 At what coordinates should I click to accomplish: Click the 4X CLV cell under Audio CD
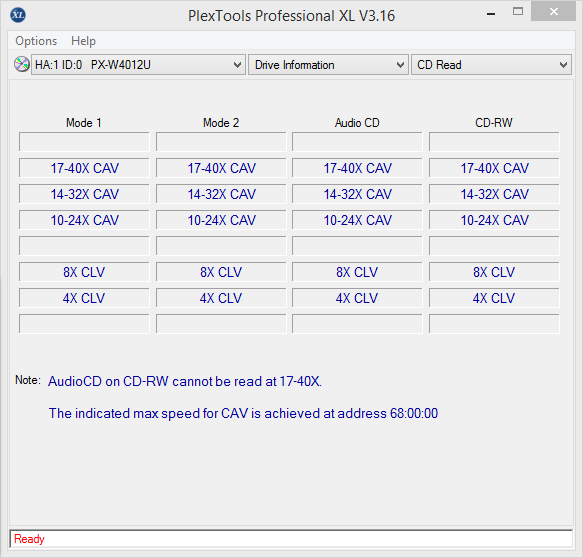point(357,298)
